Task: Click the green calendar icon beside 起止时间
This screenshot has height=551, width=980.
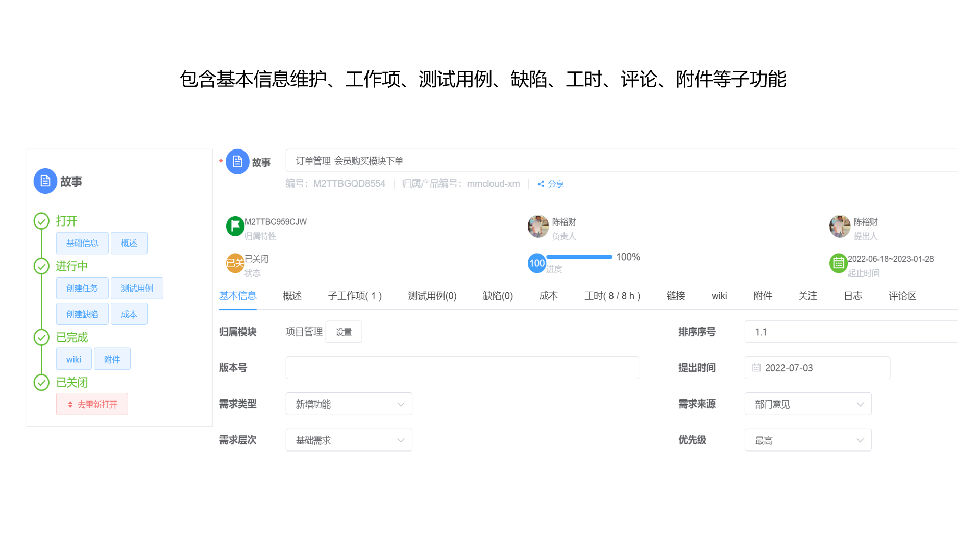Action: click(839, 263)
